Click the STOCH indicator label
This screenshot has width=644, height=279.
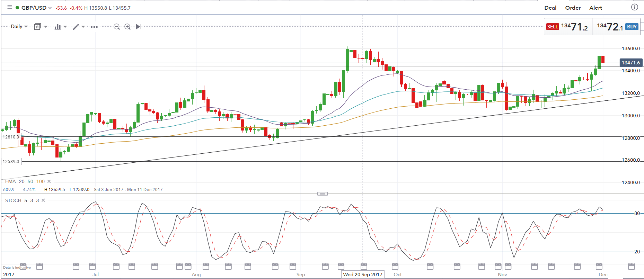13,200
